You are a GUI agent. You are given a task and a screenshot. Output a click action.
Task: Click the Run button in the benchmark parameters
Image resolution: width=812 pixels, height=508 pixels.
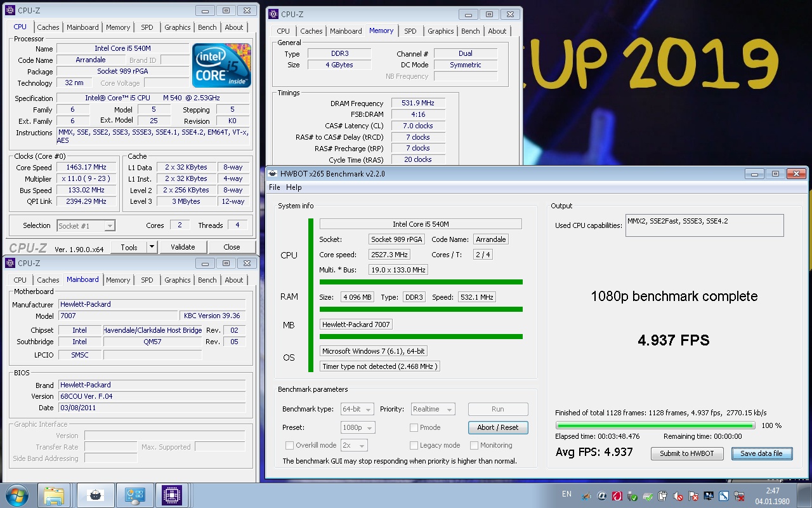pos(498,410)
